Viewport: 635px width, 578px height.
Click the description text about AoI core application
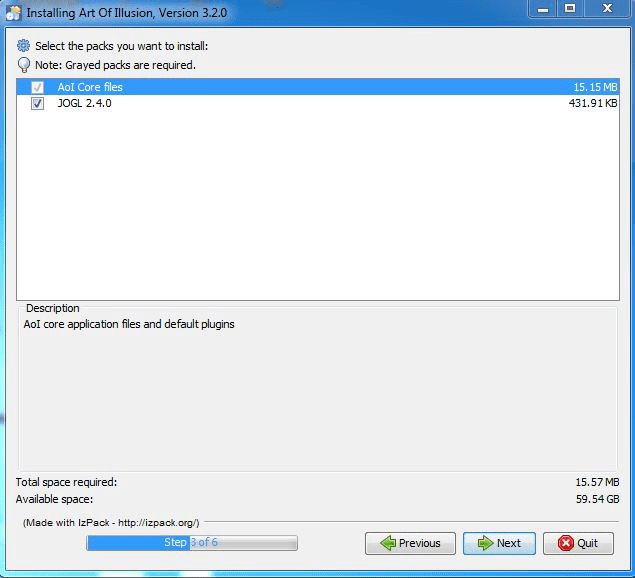[129, 324]
